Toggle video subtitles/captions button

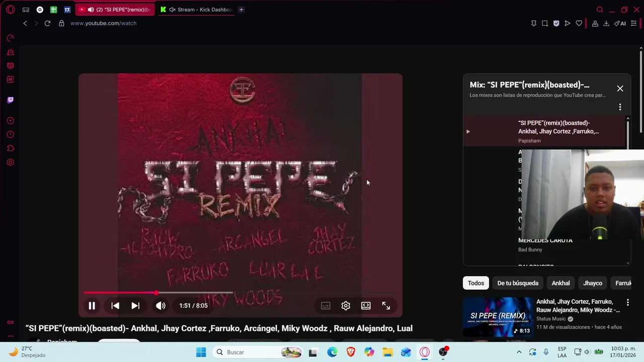(x=326, y=306)
